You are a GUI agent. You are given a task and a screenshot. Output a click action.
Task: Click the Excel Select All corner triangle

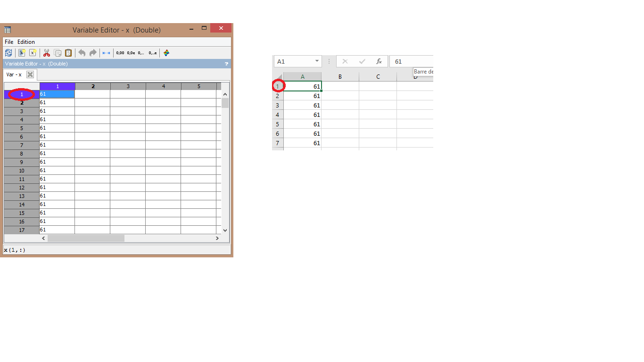[x=279, y=76]
